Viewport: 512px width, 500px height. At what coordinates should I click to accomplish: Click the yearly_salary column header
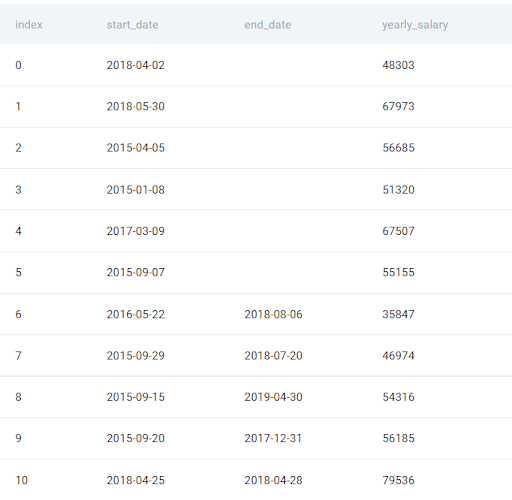tap(415, 25)
